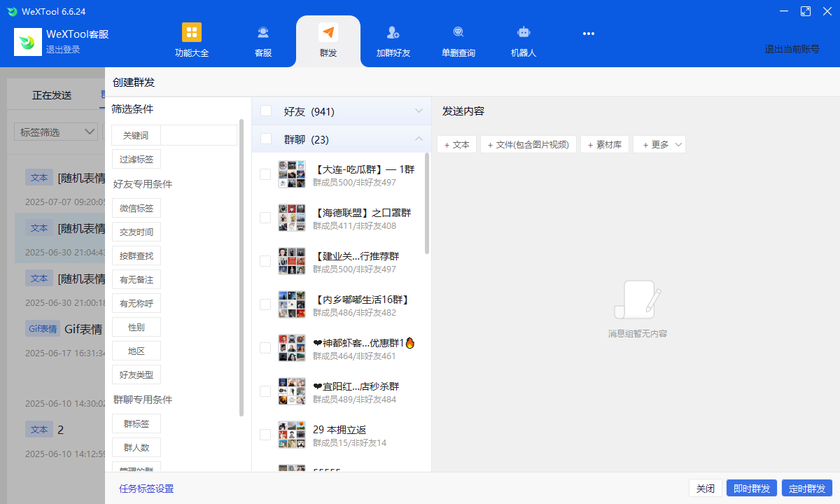The width and height of the screenshot is (840, 504).
Task: Check the box for 【内乡嘟嘟生活16群】
Action: [265, 304]
